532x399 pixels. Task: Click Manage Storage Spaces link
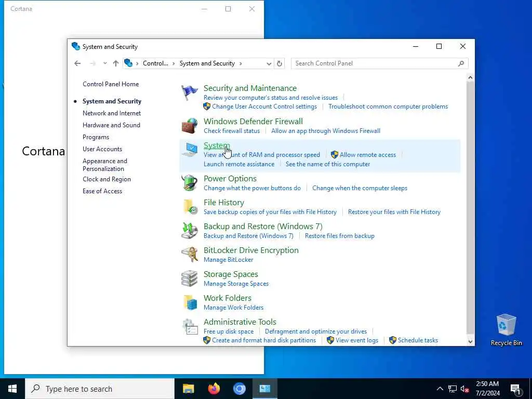(236, 284)
